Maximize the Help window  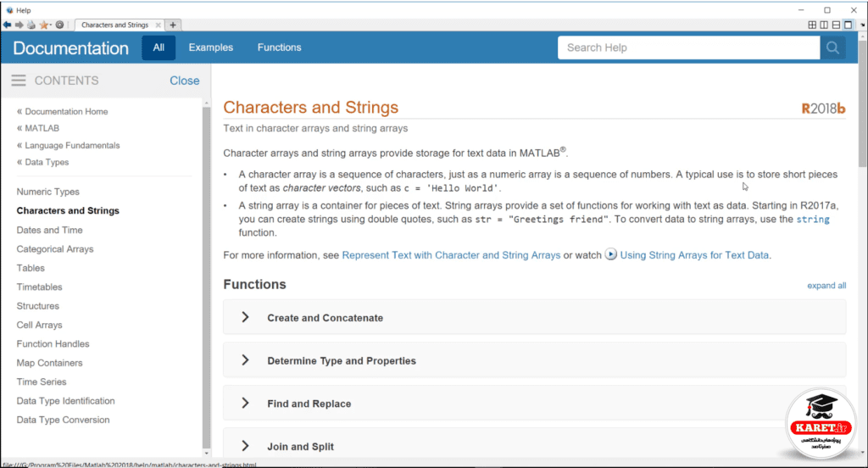click(x=827, y=10)
